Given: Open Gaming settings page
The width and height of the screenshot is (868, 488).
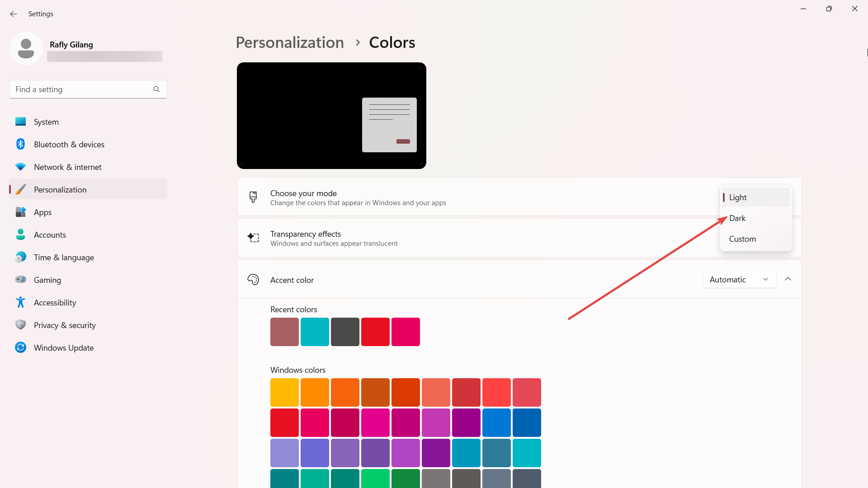Looking at the screenshot, I should [88, 280].
